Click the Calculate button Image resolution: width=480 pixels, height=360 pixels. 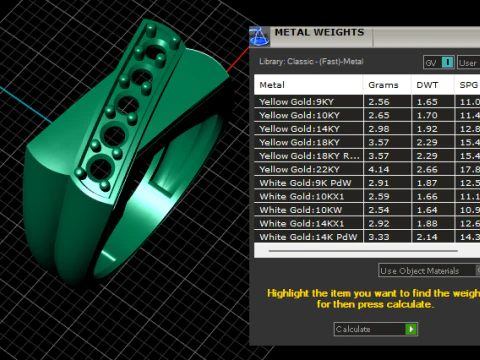(376, 329)
